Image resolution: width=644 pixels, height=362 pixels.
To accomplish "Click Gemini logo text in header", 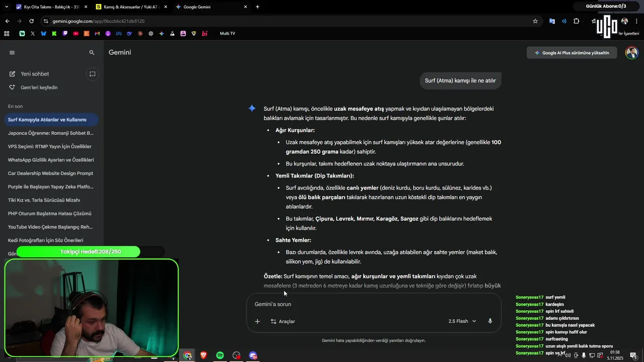I will tap(120, 52).
